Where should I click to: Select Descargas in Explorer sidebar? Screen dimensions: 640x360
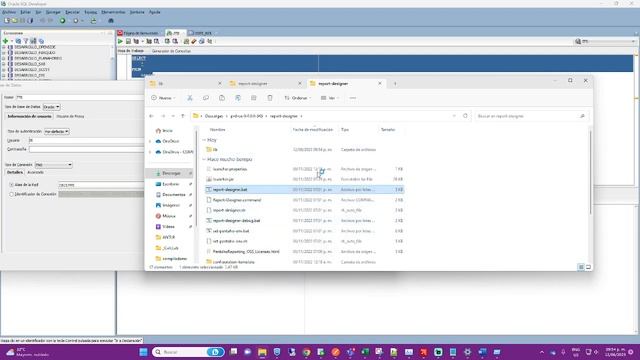click(171, 173)
